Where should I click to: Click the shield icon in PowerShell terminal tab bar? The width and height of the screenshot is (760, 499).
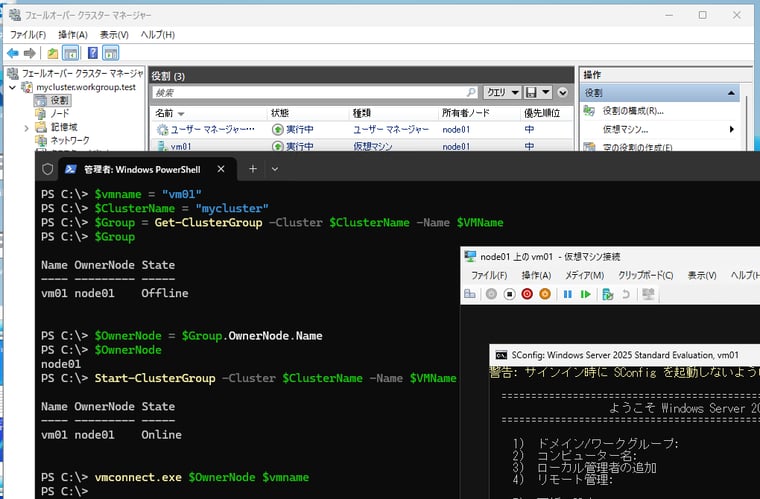[48, 169]
